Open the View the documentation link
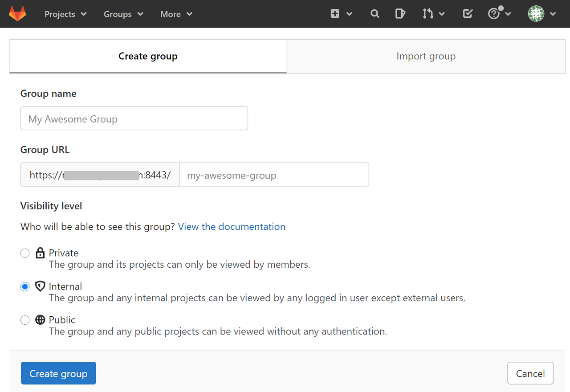Screen dimensions: 570x392 (231, 226)
